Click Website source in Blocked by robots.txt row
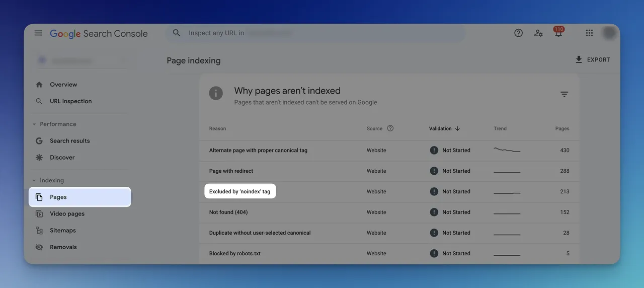 coord(376,254)
